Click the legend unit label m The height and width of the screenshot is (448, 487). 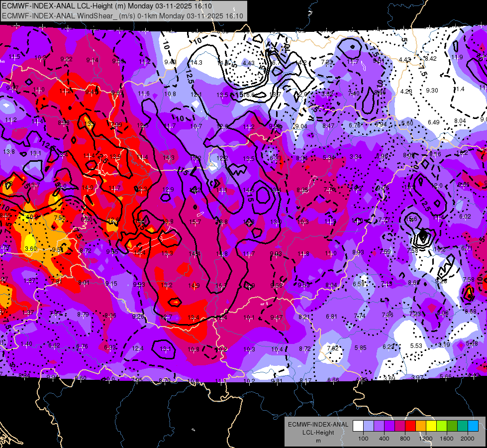pos(318,441)
